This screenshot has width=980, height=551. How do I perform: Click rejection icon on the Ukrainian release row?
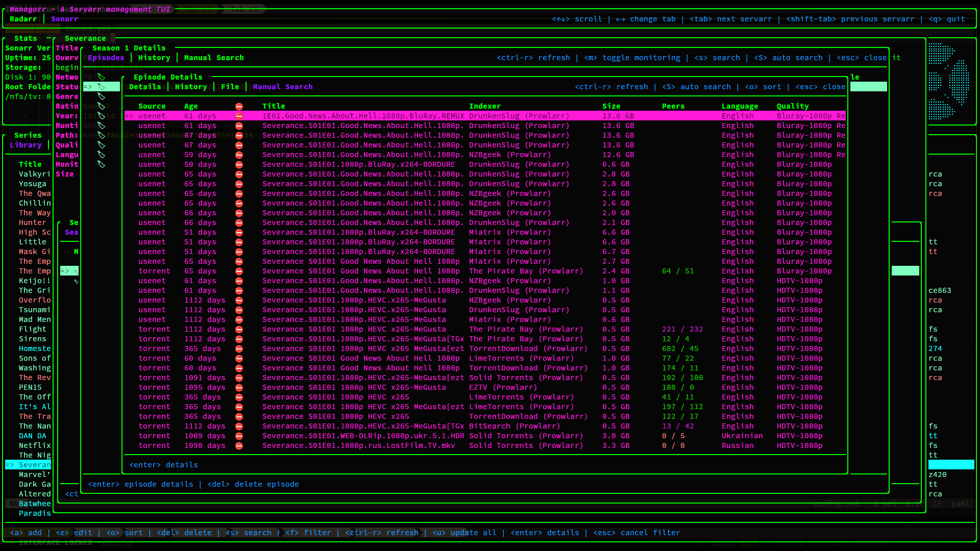click(239, 436)
